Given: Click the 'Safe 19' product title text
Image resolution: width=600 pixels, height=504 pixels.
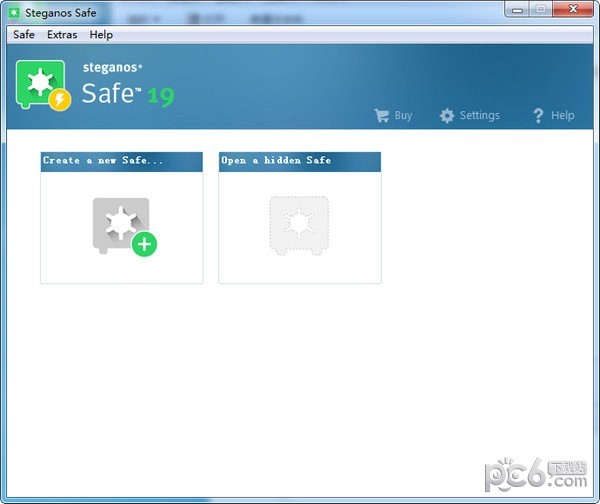Looking at the screenshot, I should pyautogui.click(x=128, y=94).
